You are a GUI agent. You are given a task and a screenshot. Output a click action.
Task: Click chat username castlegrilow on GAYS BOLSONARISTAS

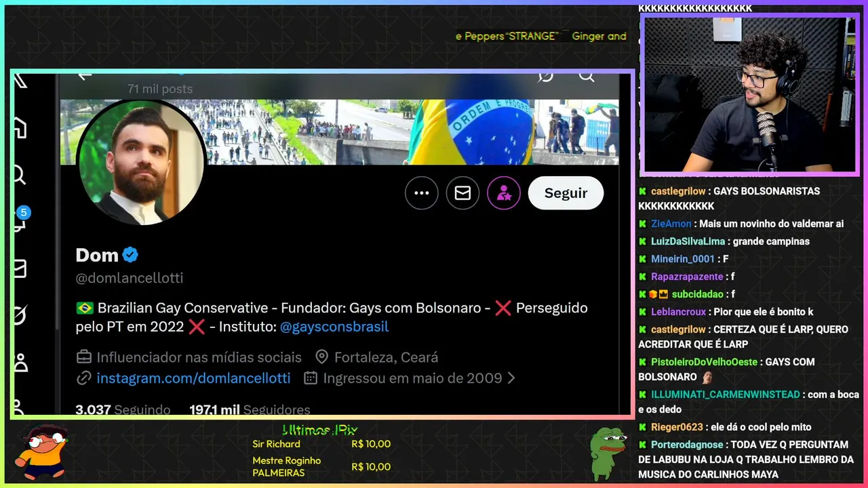coord(678,191)
